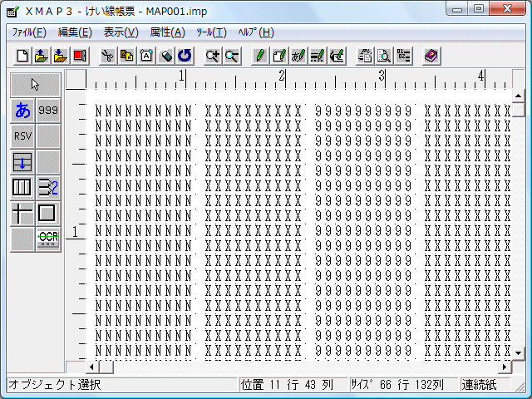Click the purple help book icon
Viewport: 532px width, 399px height.
pyautogui.click(x=431, y=56)
